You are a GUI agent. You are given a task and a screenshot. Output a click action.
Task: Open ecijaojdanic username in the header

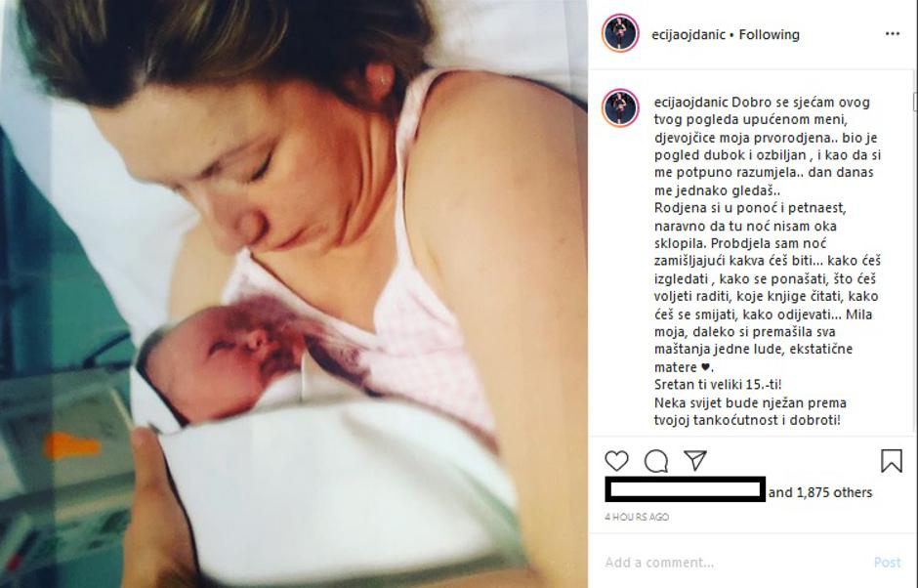pos(688,34)
